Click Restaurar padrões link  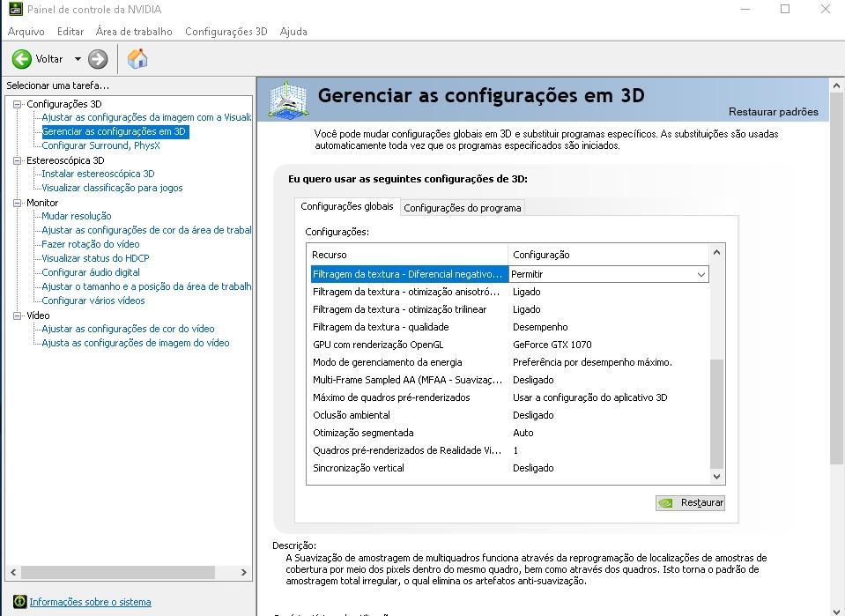point(774,112)
